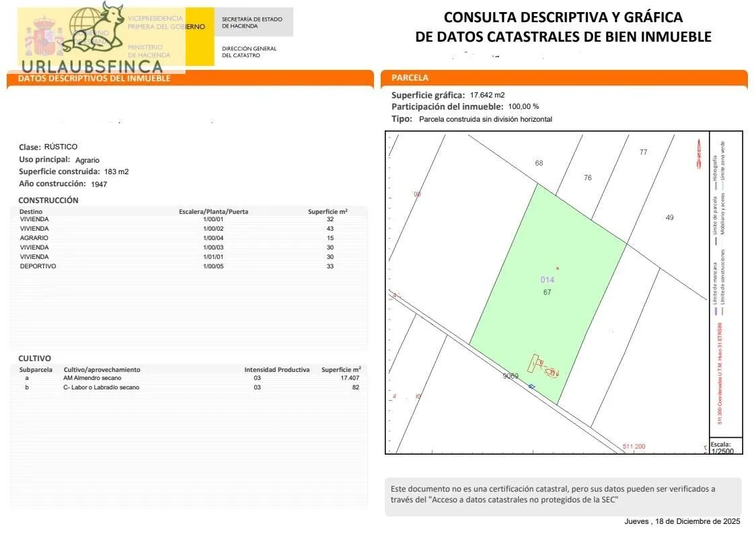Click the oval pool outline on parcel
Screen dimensions: 756x534
tap(552, 372)
